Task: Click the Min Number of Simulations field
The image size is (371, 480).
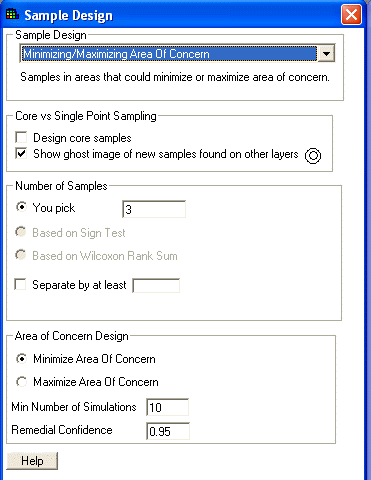Action: point(168,407)
